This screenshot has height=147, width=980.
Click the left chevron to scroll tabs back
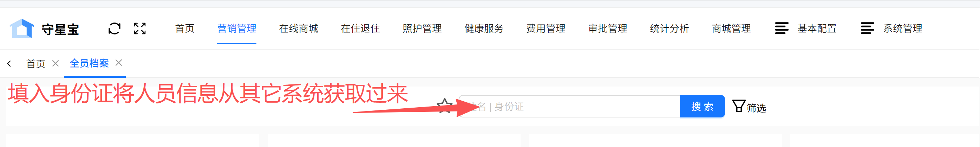click(9, 64)
